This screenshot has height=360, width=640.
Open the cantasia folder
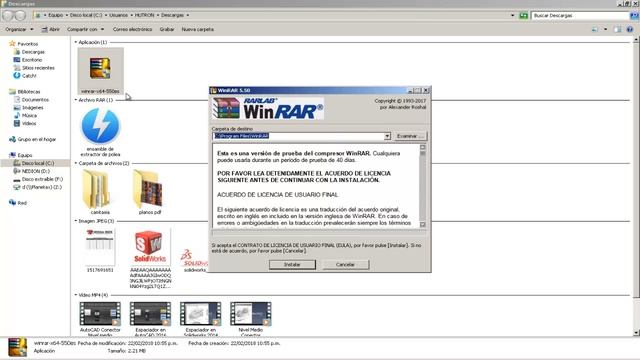click(100, 192)
